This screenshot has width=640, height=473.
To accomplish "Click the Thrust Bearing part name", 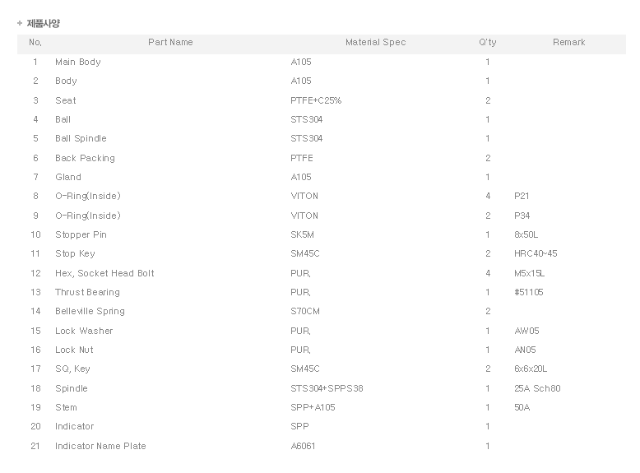I will coord(88,292).
